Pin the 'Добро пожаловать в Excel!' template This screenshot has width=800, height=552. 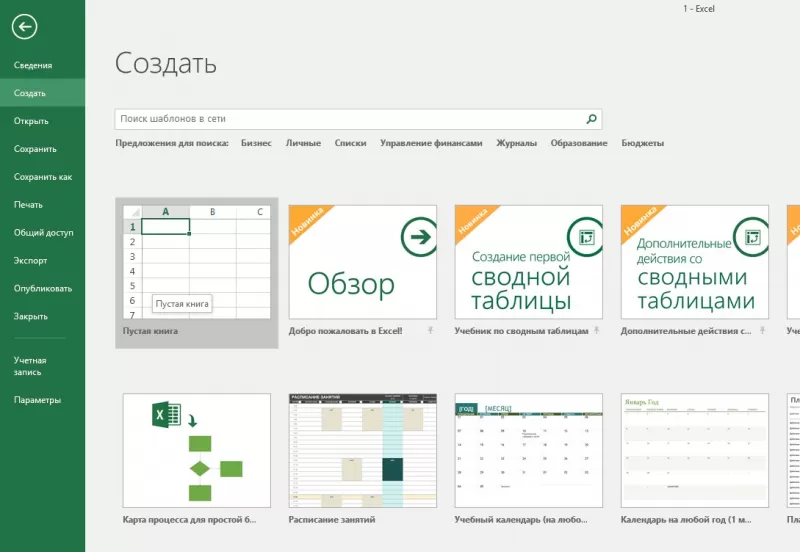(431, 331)
